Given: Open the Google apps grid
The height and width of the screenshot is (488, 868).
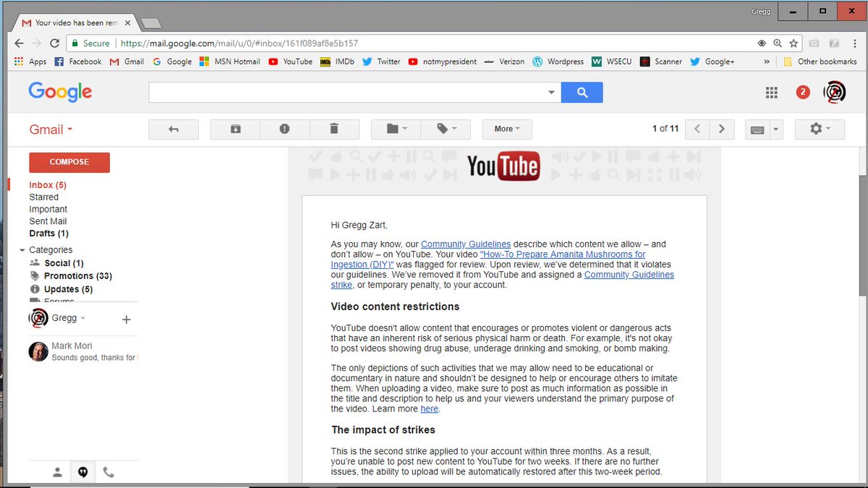Looking at the screenshot, I should [772, 92].
